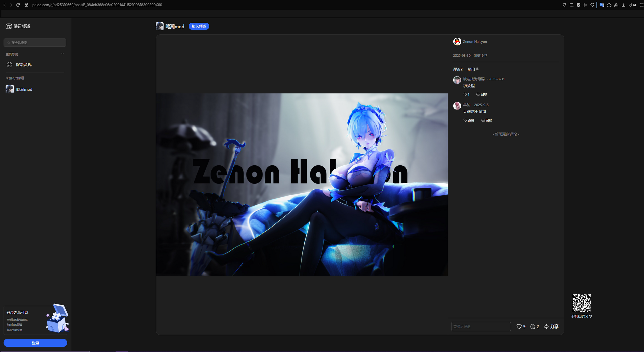Like the 求教程 comment
644x352 pixels.
[x=466, y=94]
